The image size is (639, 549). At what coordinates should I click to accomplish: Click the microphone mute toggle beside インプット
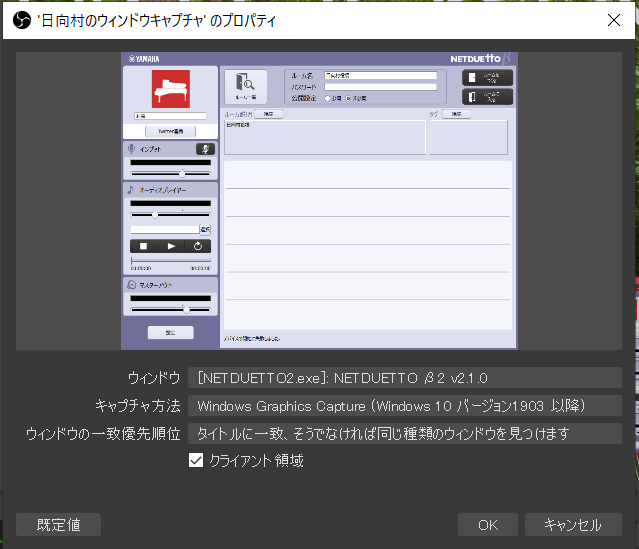[205, 149]
